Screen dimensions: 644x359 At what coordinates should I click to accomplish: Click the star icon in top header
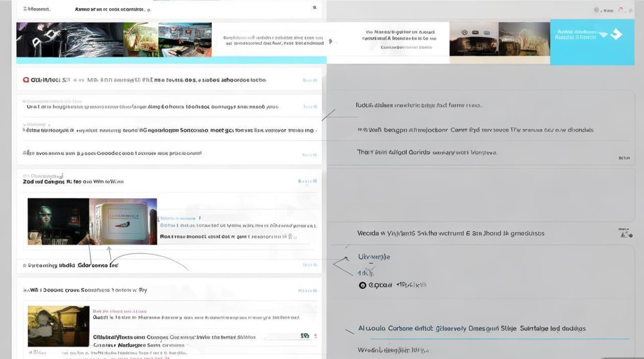click(314, 8)
